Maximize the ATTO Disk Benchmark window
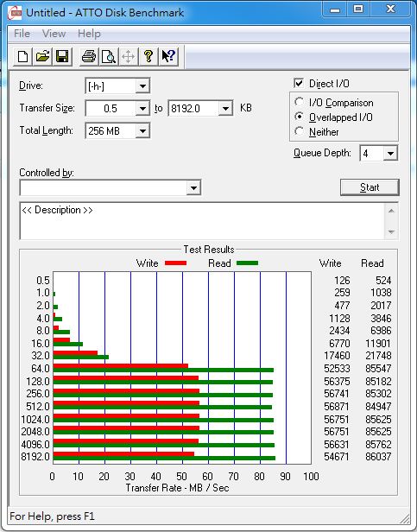 [358, 9]
